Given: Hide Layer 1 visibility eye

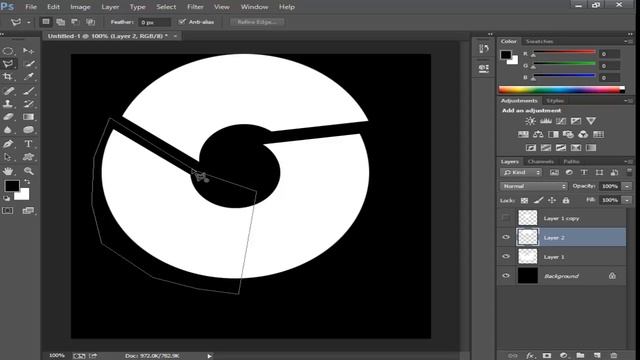Looking at the screenshot, I should pos(506,256).
